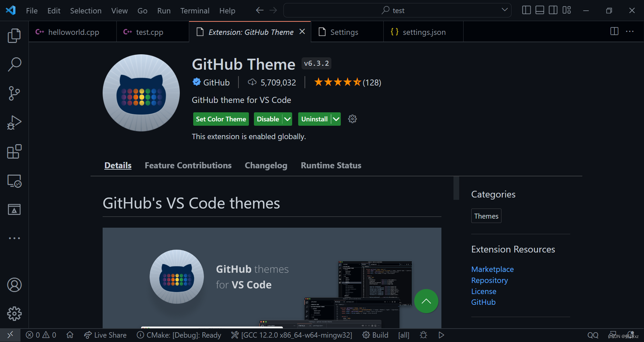Open remote window indicator in status bar
644x342 pixels.
pyautogui.click(x=10, y=335)
